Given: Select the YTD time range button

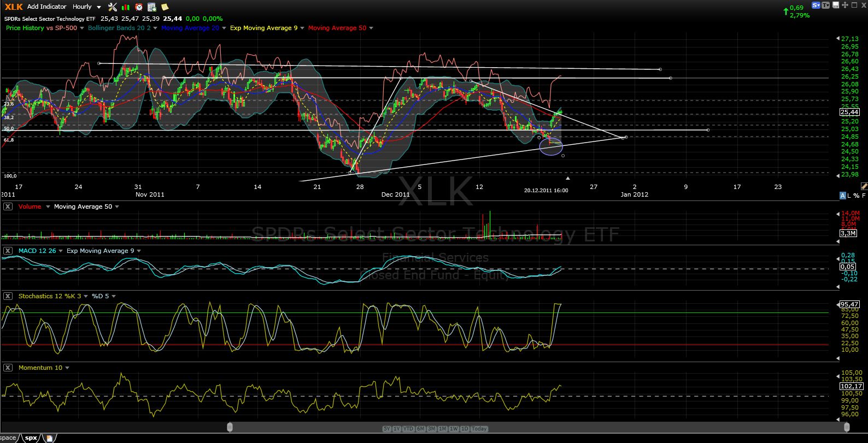Looking at the screenshot, I should [x=408, y=429].
